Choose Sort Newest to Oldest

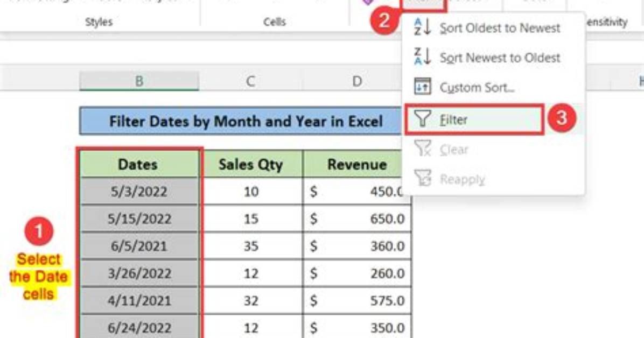click(x=493, y=58)
